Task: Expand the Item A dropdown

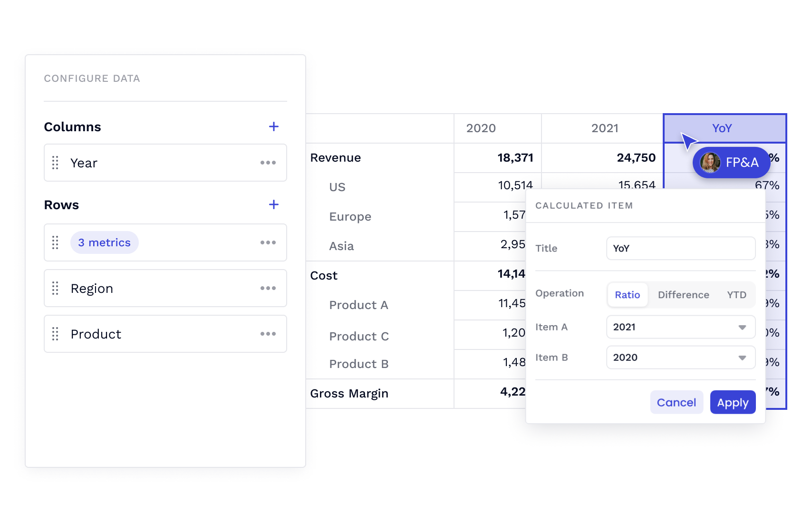Action: [x=680, y=327]
